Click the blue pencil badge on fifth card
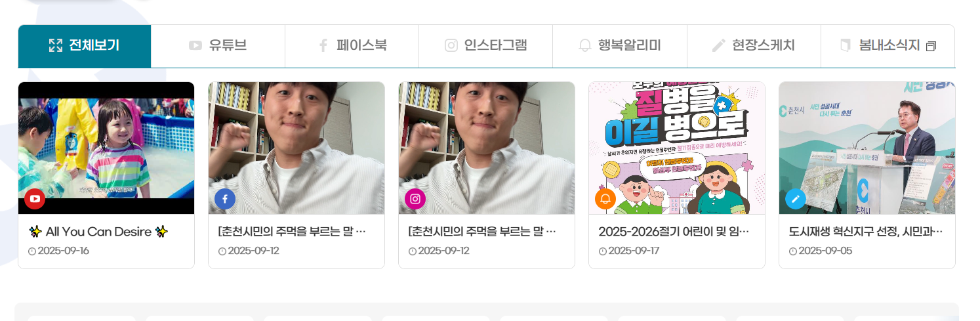Image resolution: width=980 pixels, height=321 pixels. click(x=796, y=198)
